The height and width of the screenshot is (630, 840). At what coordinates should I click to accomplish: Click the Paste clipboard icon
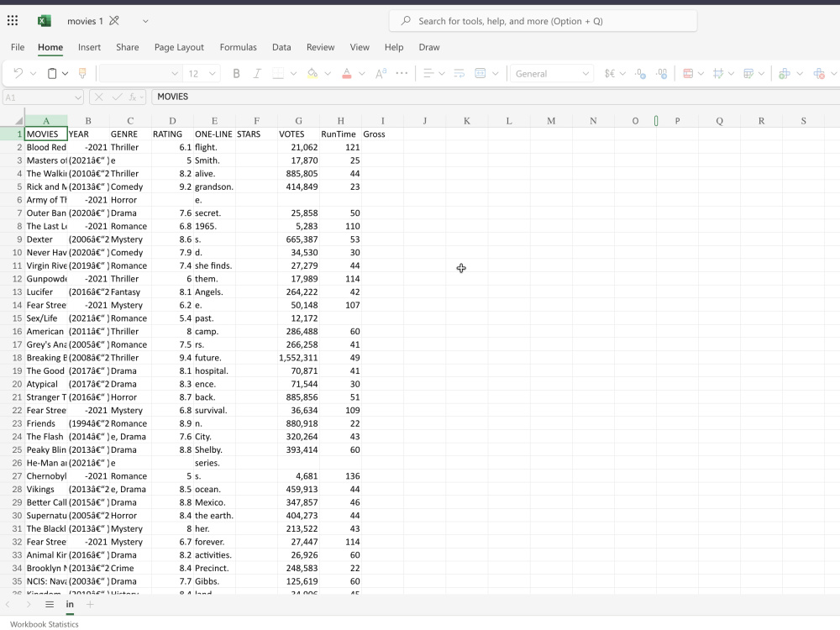click(52, 73)
